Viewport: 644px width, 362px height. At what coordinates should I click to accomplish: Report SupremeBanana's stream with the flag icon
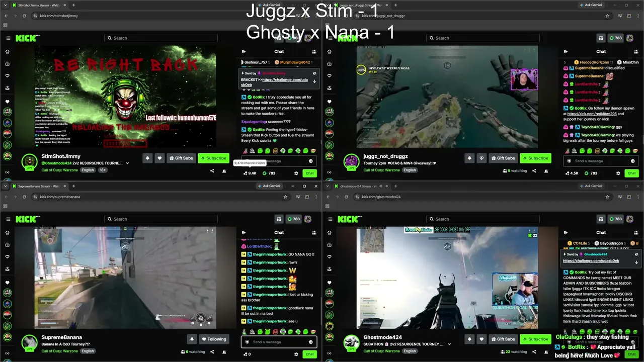click(x=224, y=352)
